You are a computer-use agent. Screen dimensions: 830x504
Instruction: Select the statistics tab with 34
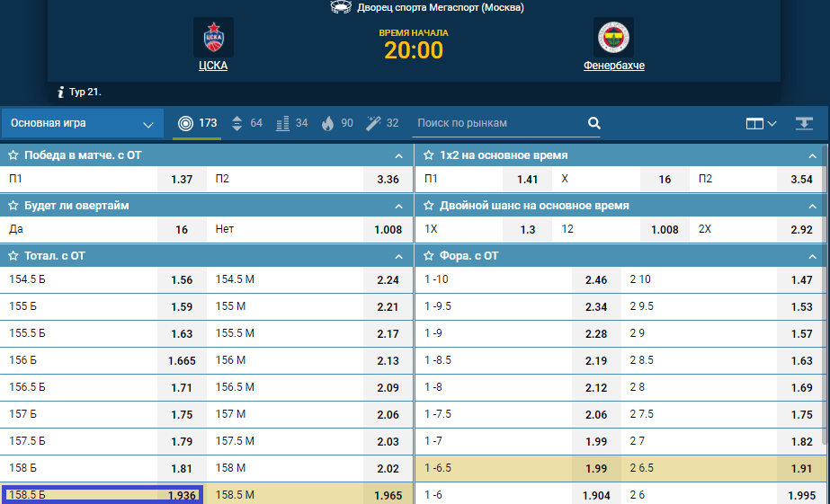click(291, 123)
